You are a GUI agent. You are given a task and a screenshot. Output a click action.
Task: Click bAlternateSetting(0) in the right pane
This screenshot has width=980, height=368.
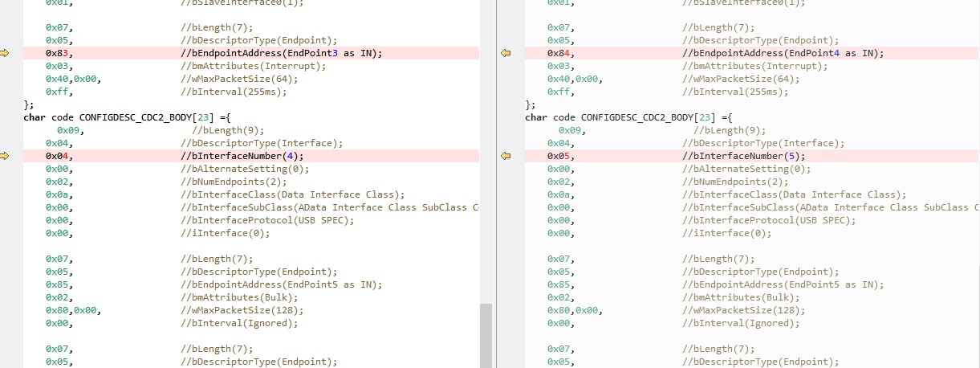[x=746, y=169]
